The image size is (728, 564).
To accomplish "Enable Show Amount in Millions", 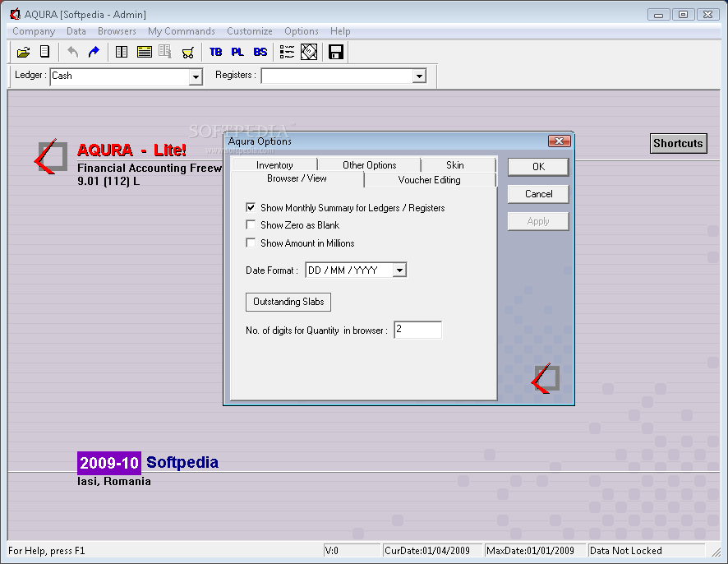I will pyautogui.click(x=251, y=243).
